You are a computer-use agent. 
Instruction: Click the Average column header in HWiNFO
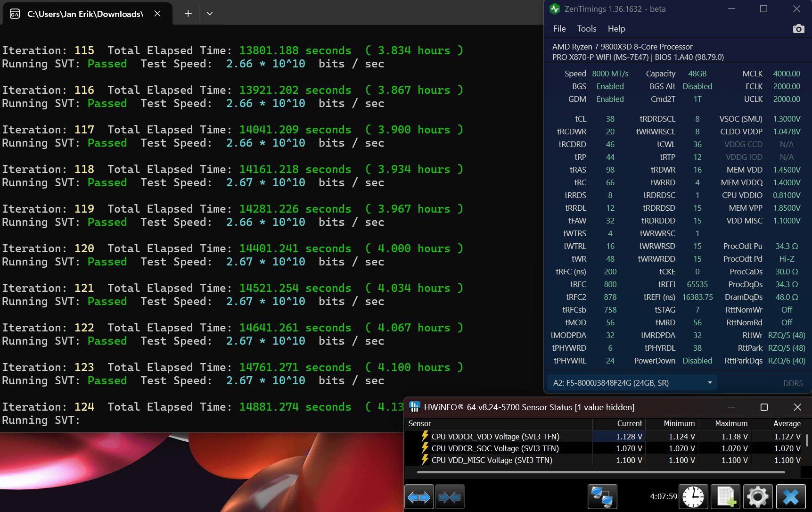[777, 423]
